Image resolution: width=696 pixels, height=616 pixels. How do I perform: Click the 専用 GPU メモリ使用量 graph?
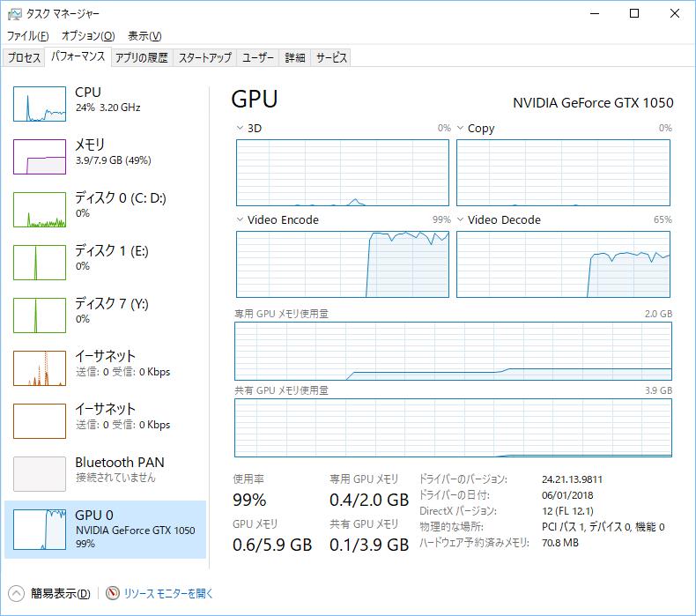[x=453, y=352]
